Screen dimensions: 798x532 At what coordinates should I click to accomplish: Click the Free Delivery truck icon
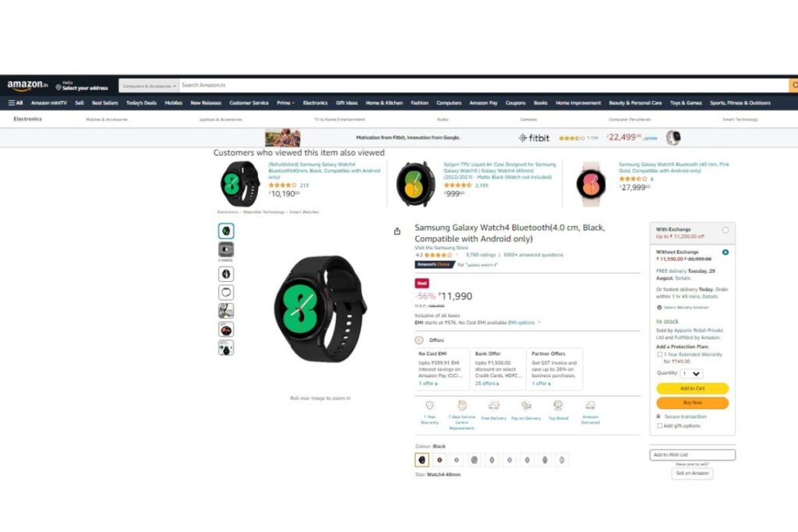pyautogui.click(x=493, y=405)
